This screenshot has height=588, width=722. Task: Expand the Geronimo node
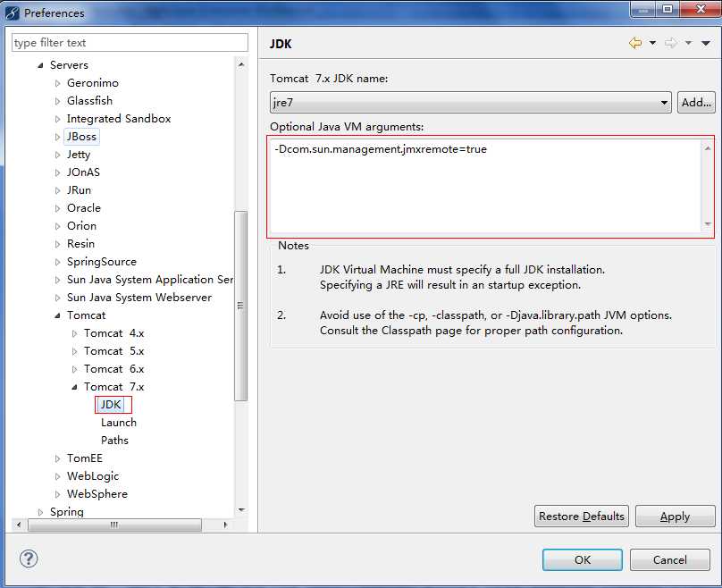(x=57, y=83)
